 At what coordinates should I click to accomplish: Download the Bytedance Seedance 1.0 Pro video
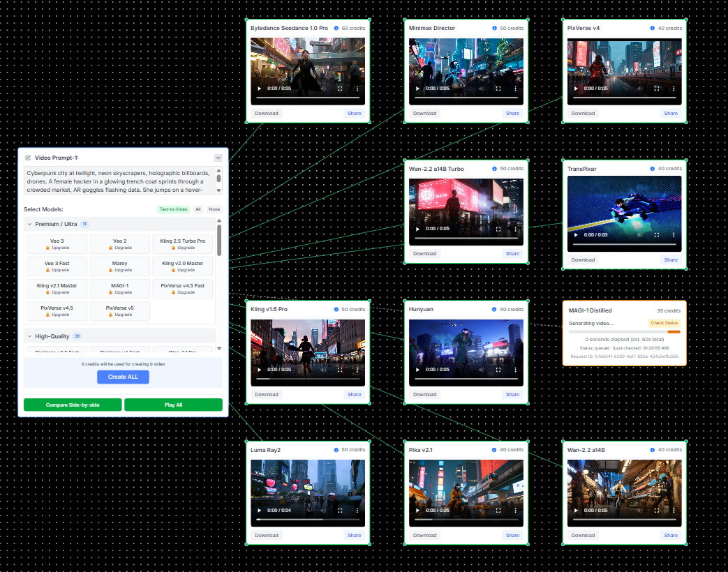click(267, 113)
